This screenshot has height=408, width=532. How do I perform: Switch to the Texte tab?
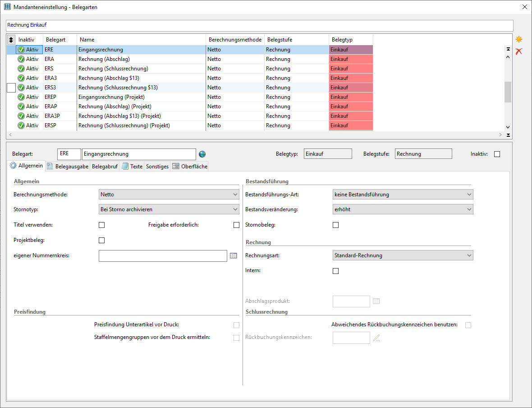click(x=132, y=167)
